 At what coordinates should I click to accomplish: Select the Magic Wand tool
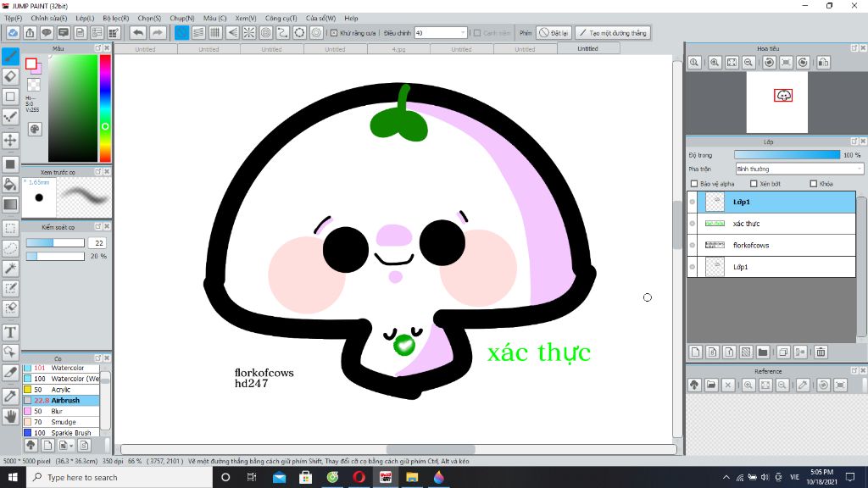10,269
